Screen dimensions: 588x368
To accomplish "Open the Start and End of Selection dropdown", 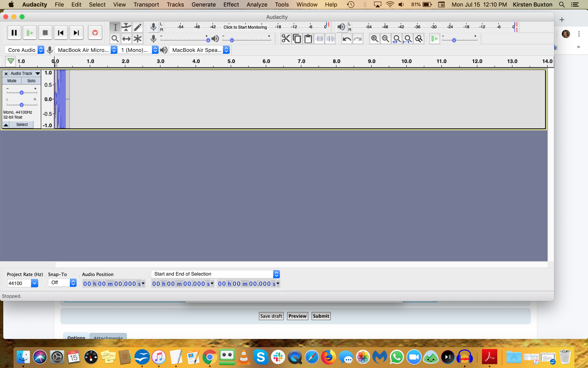I will (215, 274).
